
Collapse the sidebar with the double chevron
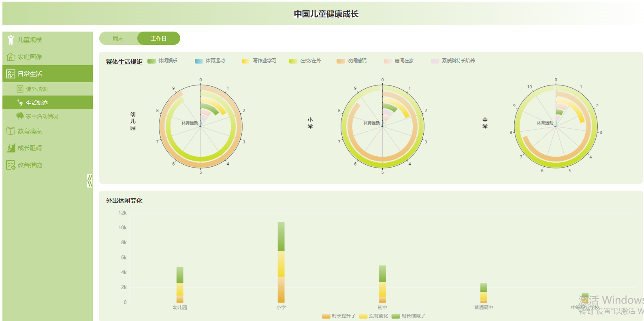click(90, 181)
